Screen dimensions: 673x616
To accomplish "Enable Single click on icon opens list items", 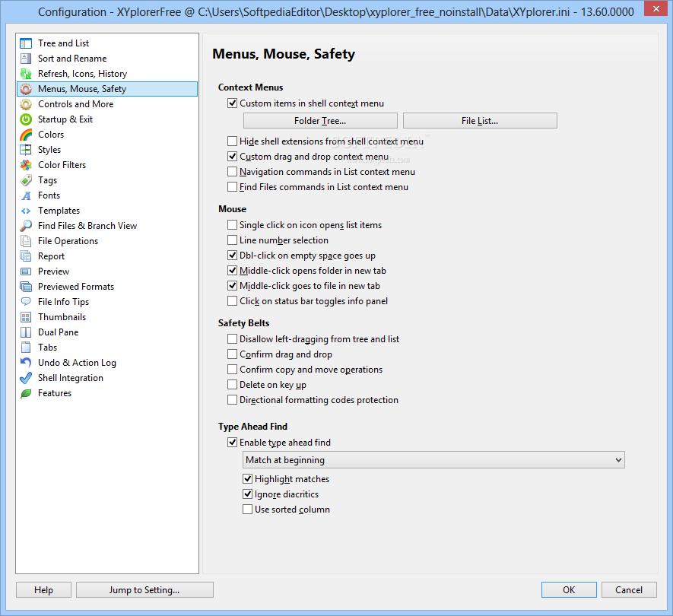I will 232,225.
